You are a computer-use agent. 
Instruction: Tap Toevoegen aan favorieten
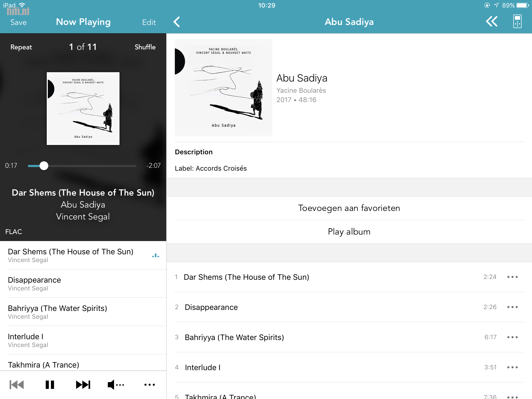pos(349,208)
